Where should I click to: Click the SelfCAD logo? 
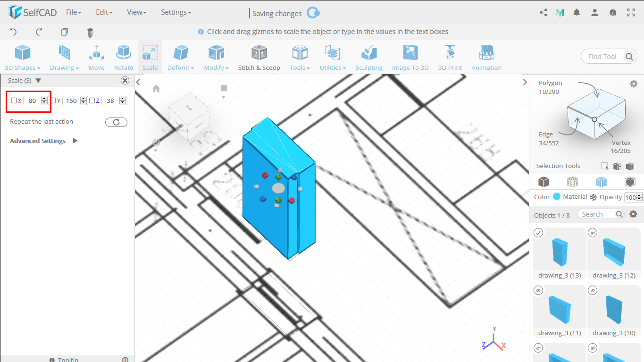tap(32, 12)
